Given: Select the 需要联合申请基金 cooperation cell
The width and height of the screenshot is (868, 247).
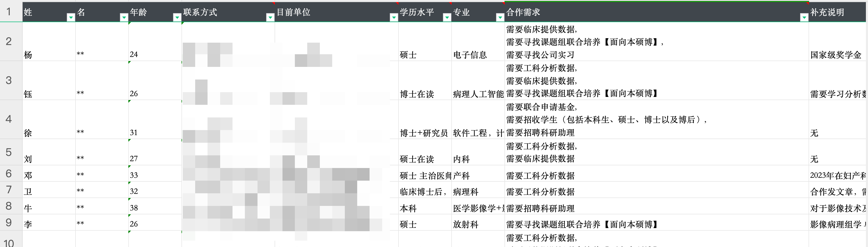Looking at the screenshot, I should click(657, 119).
